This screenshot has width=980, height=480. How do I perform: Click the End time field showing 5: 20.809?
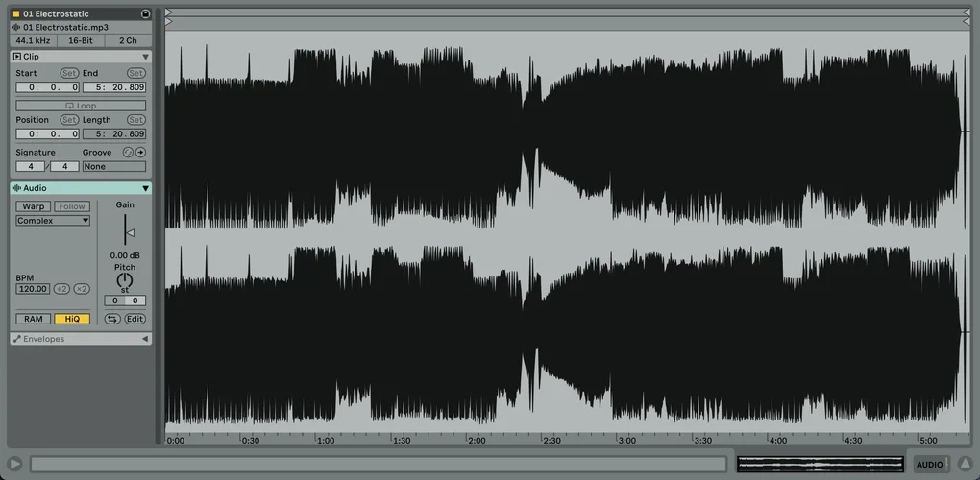(x=114, y=87)
